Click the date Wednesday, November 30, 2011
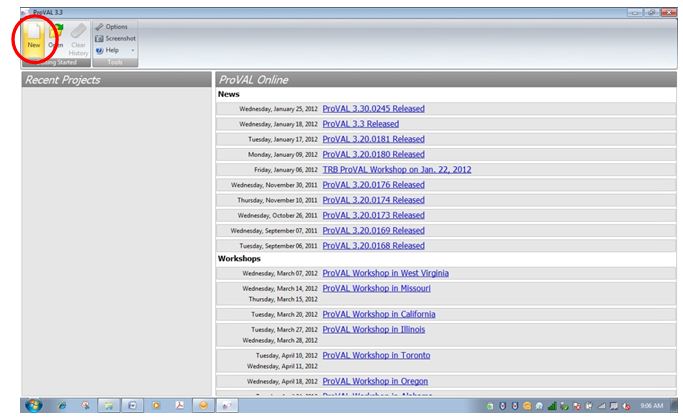The height and width of the screenshot is (420, 683). point(274,186)
